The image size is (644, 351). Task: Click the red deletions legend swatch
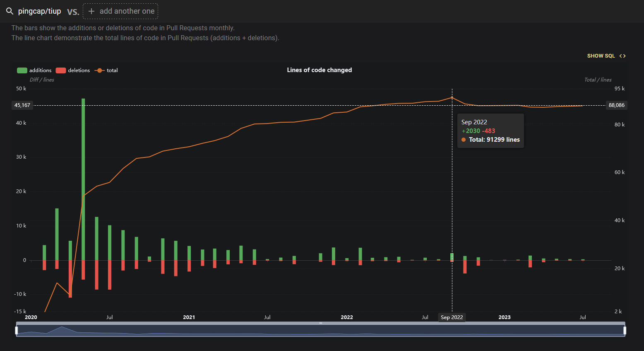[61, 70]
